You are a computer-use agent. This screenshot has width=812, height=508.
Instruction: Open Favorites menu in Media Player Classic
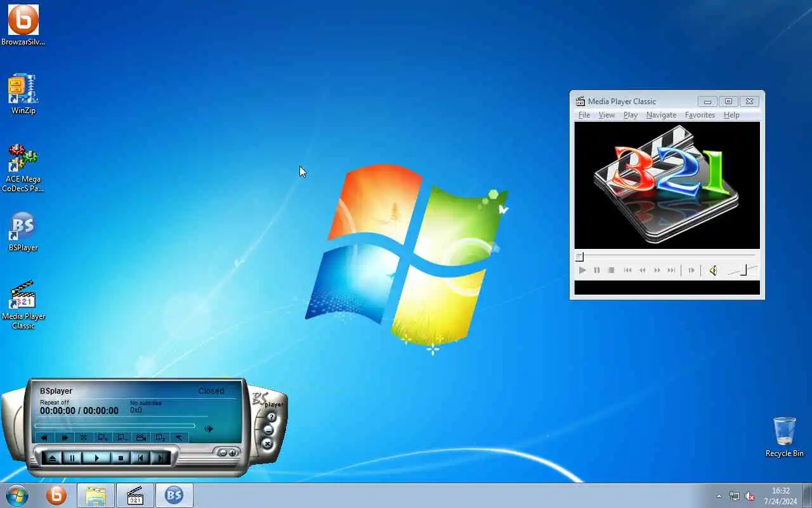coord(700,115)
